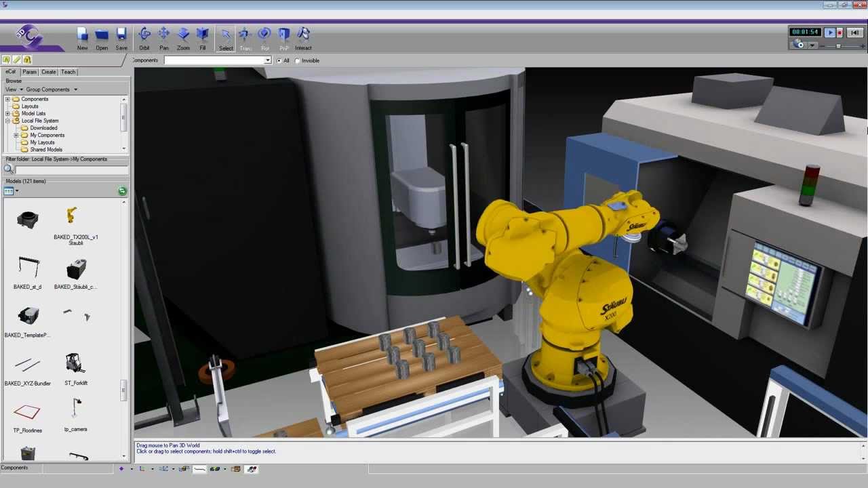Open the thumbnail view mode dropdown arrow
The height and width of the screenshot is (488, 868).
point(18,191)
